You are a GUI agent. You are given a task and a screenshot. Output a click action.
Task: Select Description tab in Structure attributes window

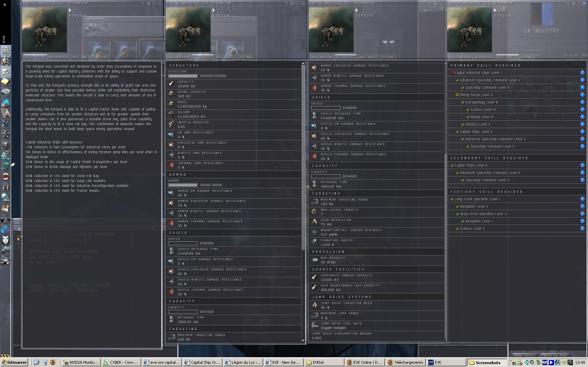click(x=179, y=57)
